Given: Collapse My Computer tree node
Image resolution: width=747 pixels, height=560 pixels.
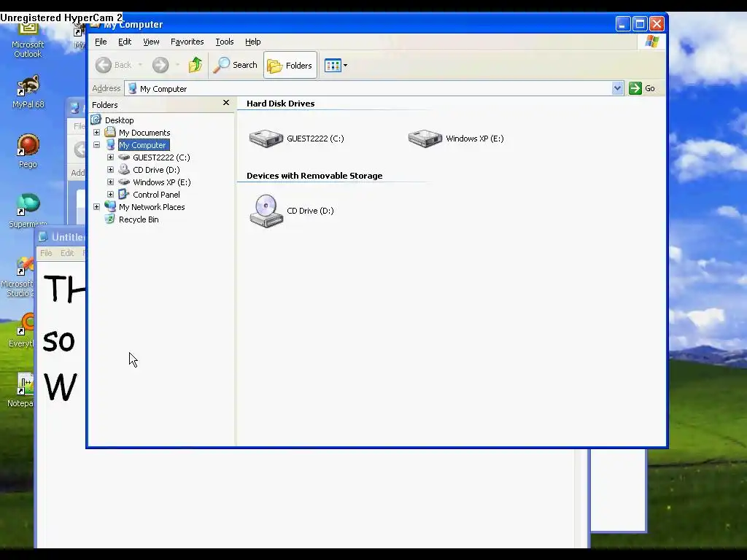Looking at the screenshot, I should pyautogui.click(x=97, y=145).
